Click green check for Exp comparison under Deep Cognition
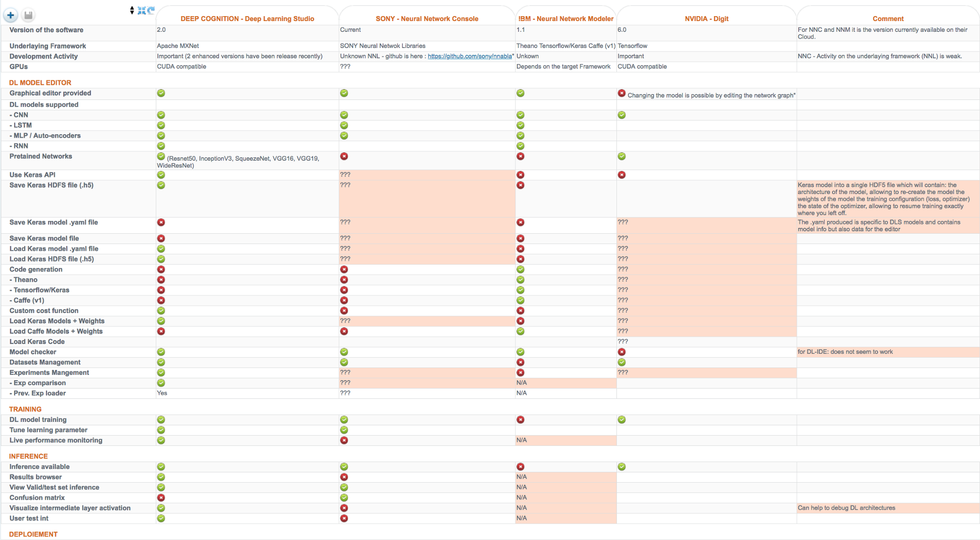Viewport: 980px width, 540px height. 161,383
